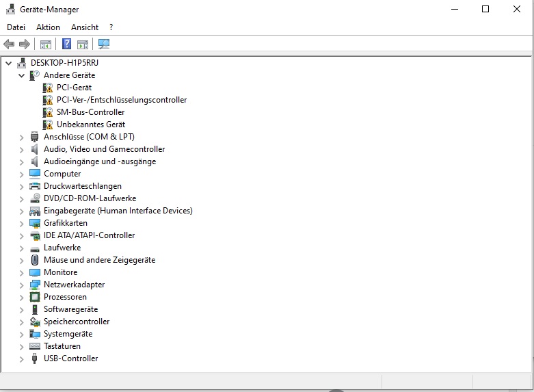Collapse the DESKTOP-H1P5RRJ root node

pyautogui.click(x=9, y=63)
